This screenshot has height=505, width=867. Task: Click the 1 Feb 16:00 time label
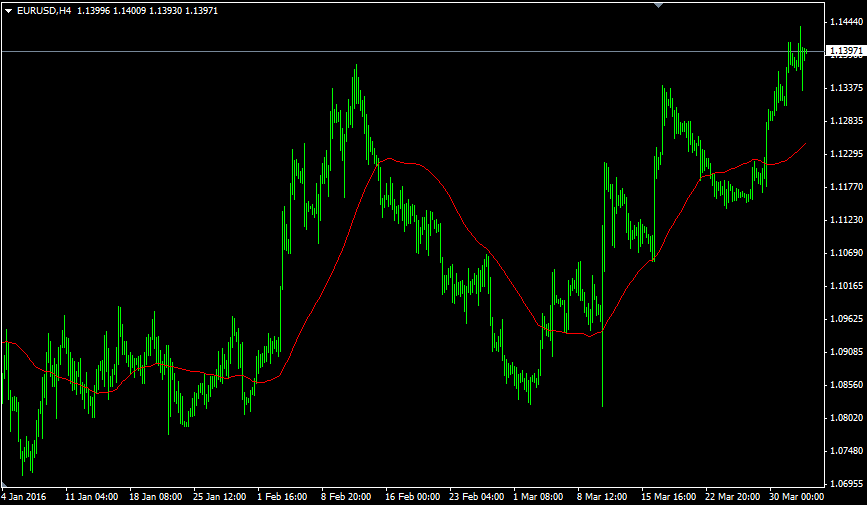282,497
